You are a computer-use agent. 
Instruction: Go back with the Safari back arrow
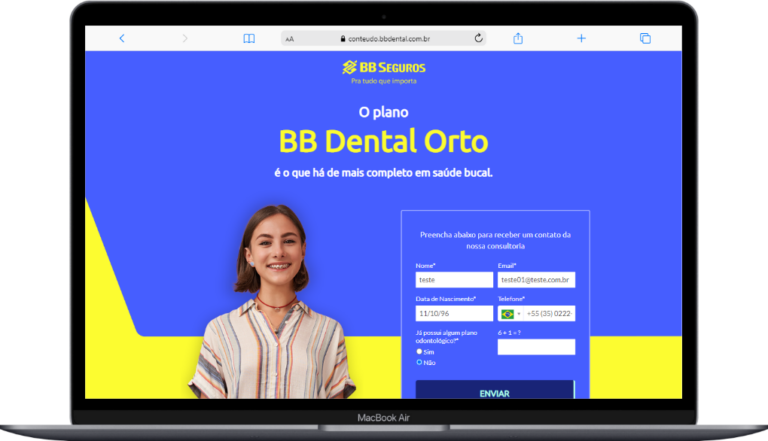pyautogui.click(x=121, y=38)
